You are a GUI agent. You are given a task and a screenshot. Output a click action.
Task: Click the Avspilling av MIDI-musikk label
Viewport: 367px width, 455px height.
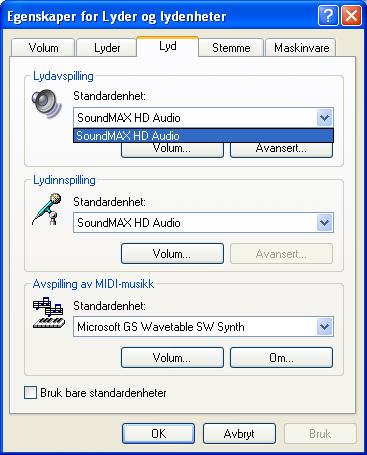(93, 284)
